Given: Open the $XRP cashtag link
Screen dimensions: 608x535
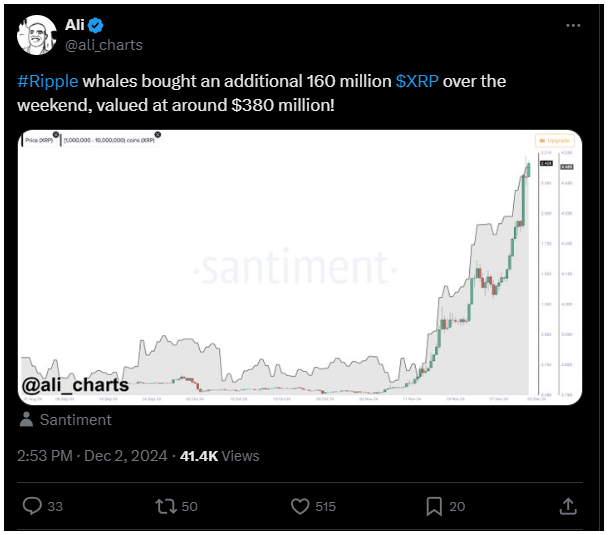Looking at the screenshot, I should 417,81.
